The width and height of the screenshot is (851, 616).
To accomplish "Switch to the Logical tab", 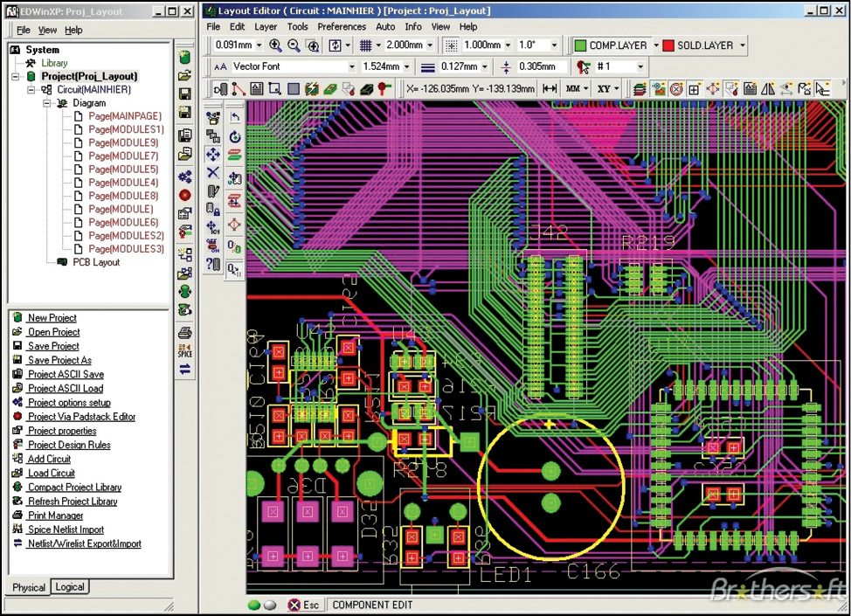I will [70, 587].
